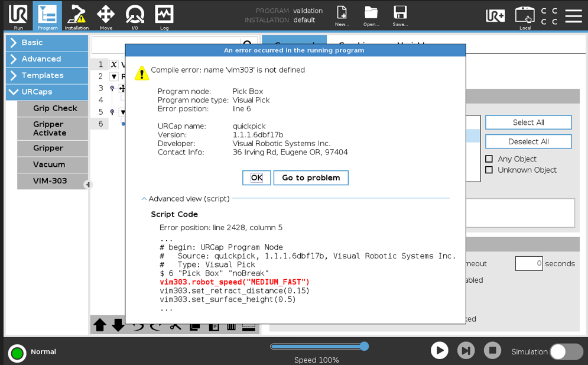Image resolution: width=588 pixels, height=365 pixels.
Task: Click the quickpick URCap name value
Action: click(x=249, y=126)
